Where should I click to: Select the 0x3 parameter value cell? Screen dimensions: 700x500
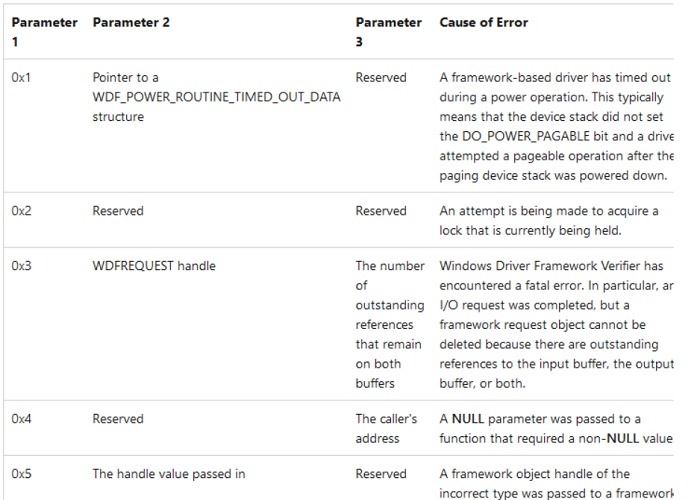(x=22, y=266)
